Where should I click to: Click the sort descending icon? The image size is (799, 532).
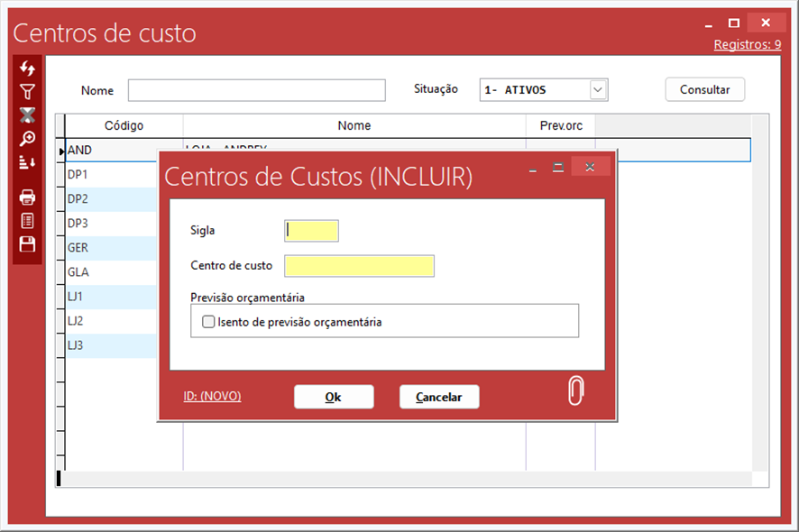click(27, 161)
